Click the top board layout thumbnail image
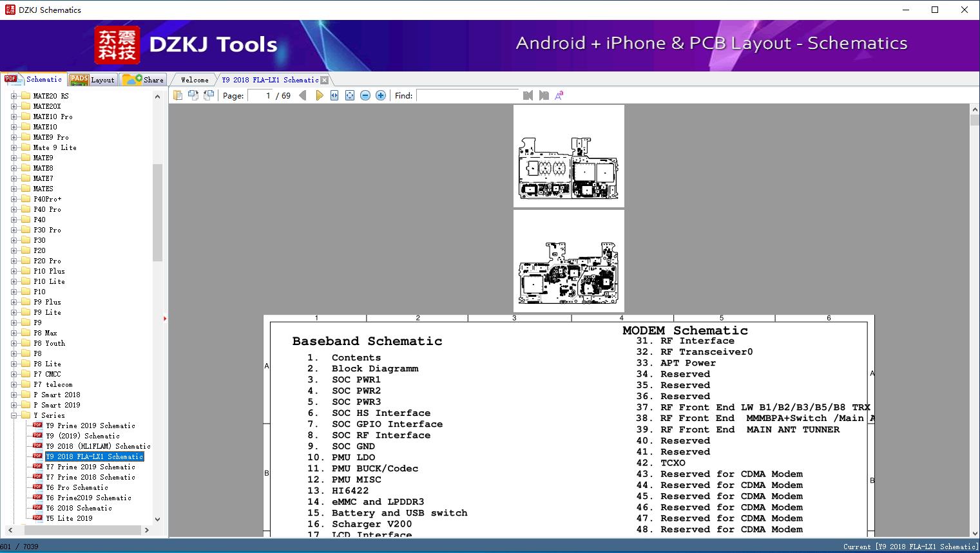The image size is (980, 553). (569, 156)
